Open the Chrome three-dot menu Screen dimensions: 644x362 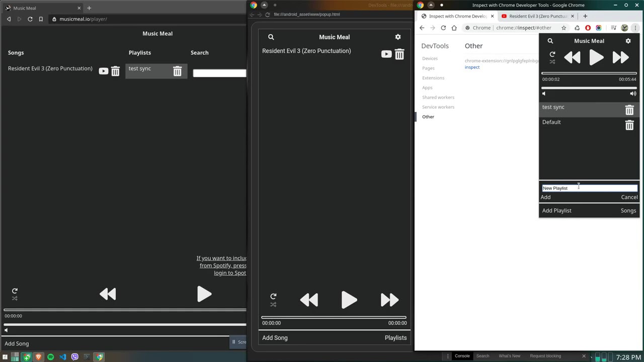coord(635,28)
